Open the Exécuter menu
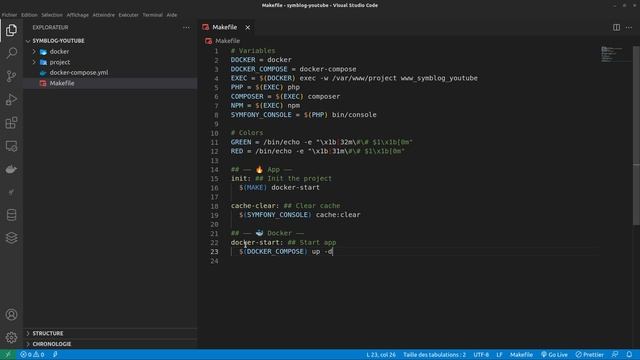 (129, 15)
